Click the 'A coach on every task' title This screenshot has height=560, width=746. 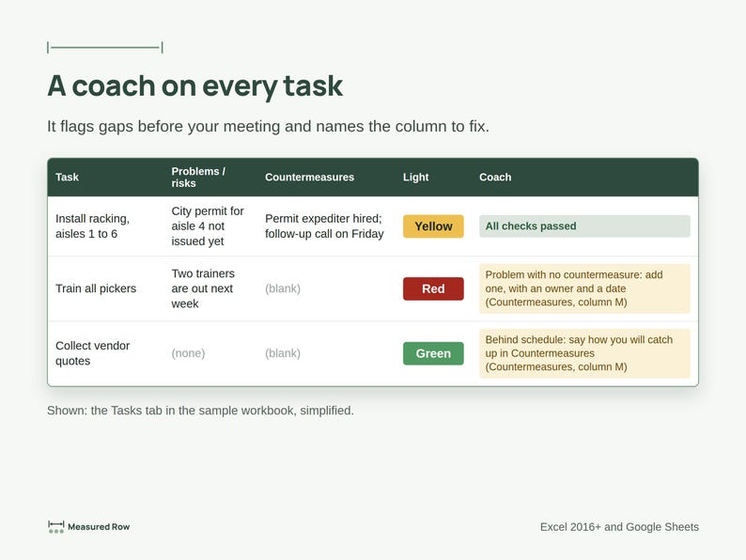[x=195, y=86]
